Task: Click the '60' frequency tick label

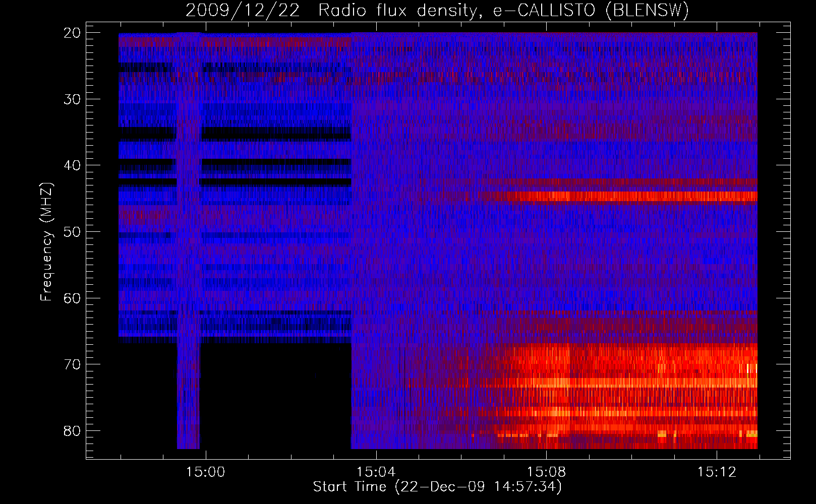Action: point(72,298)
